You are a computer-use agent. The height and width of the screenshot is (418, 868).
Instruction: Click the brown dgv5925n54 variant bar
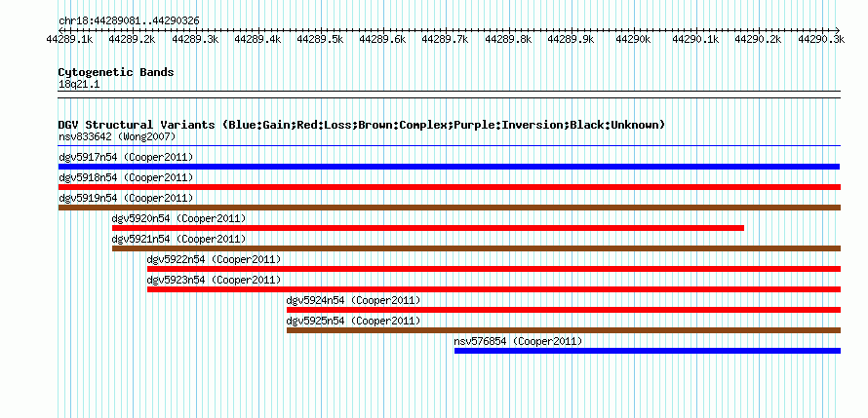(564, 330)
